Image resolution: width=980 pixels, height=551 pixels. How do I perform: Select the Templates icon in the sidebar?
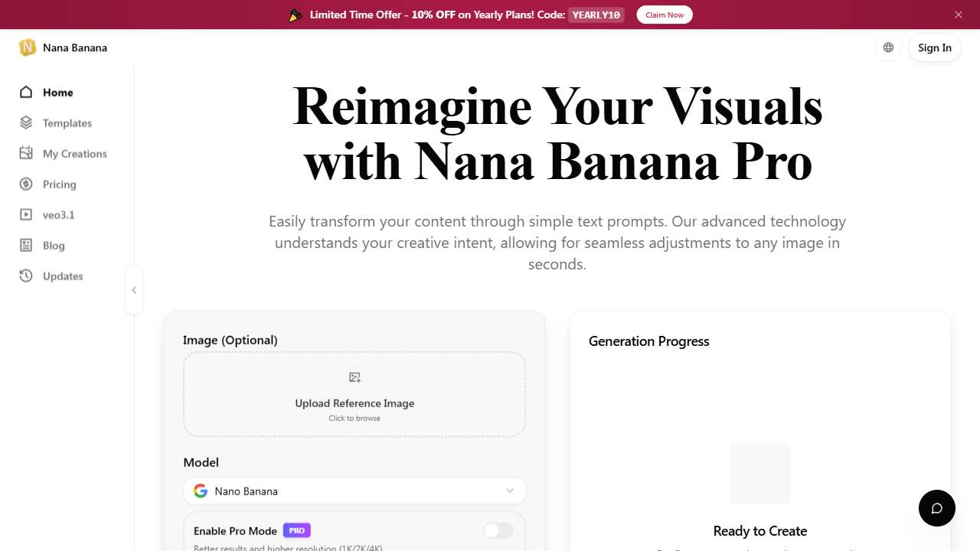coord(25,122)
